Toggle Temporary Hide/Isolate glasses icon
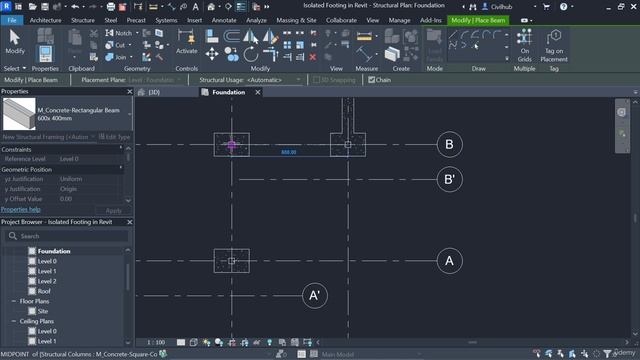 257,342
